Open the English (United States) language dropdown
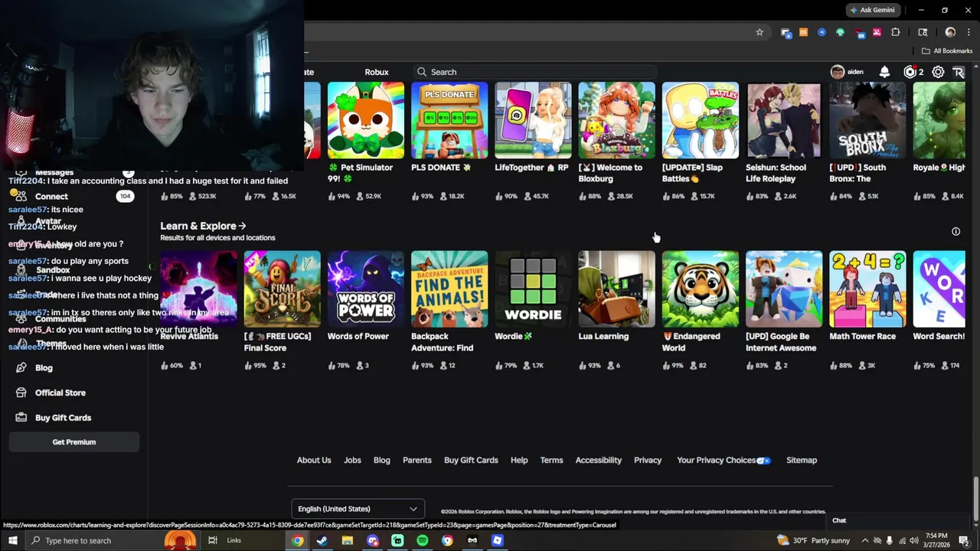The height and width of the screenshot is (551, 980). [x=358, y=509]
